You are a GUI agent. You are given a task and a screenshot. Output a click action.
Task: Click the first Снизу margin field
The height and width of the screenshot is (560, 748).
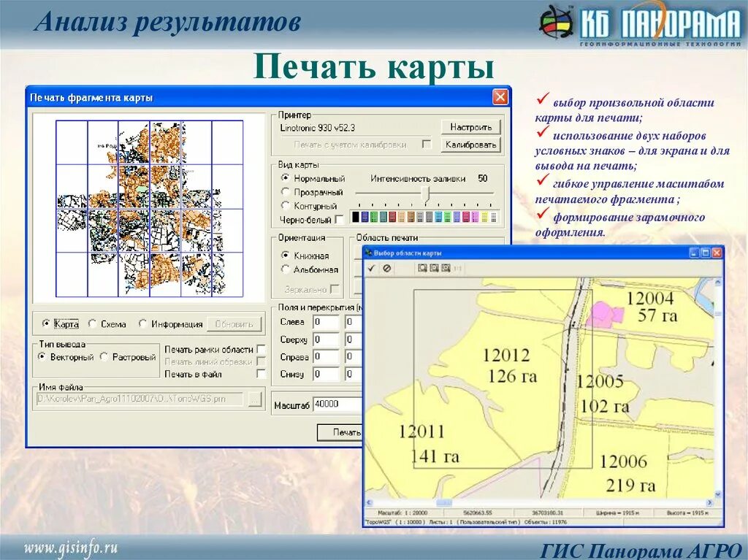point(327,374)
